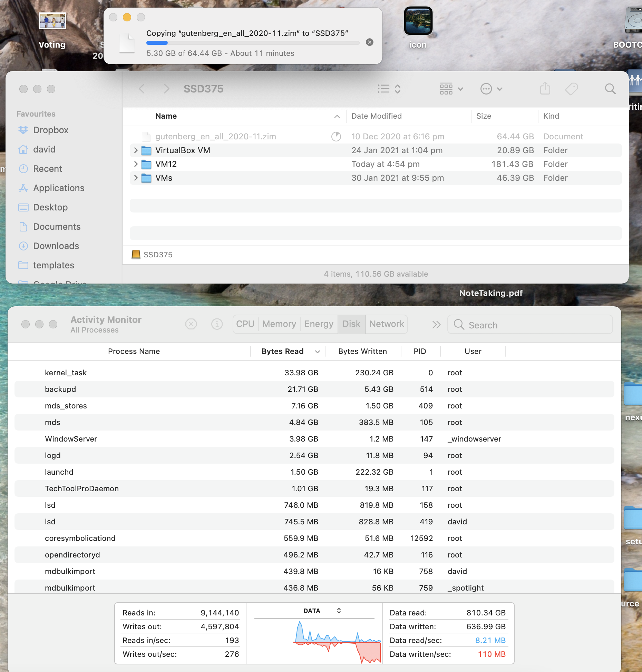642x672 pixels.
Task: Open the Finder action (ellipsis) menu
Action: pyautogui.click(x=491, y=89)
